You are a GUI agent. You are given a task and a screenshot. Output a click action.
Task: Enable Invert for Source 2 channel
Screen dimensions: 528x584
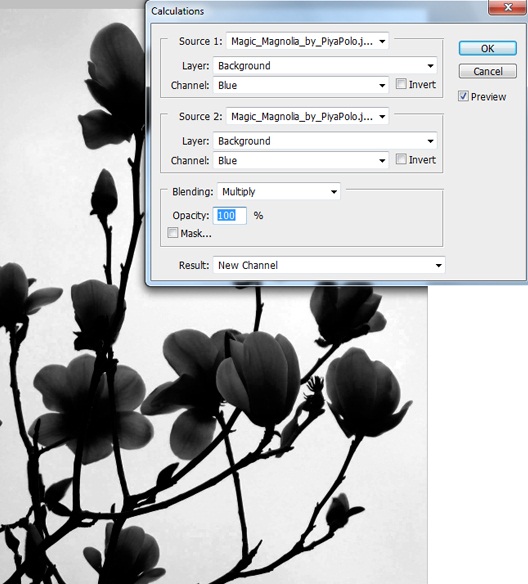click(401, 159)
